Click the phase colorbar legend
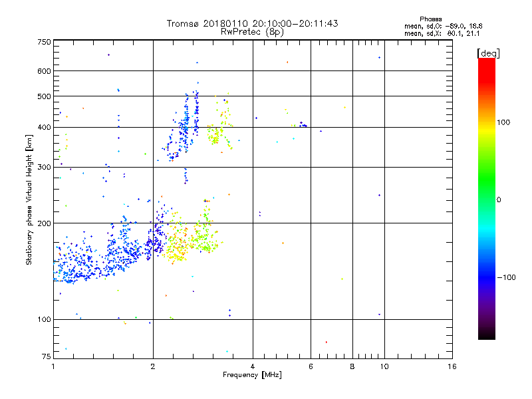The height and width of the screenshot is (399, 532). [487, 198]
